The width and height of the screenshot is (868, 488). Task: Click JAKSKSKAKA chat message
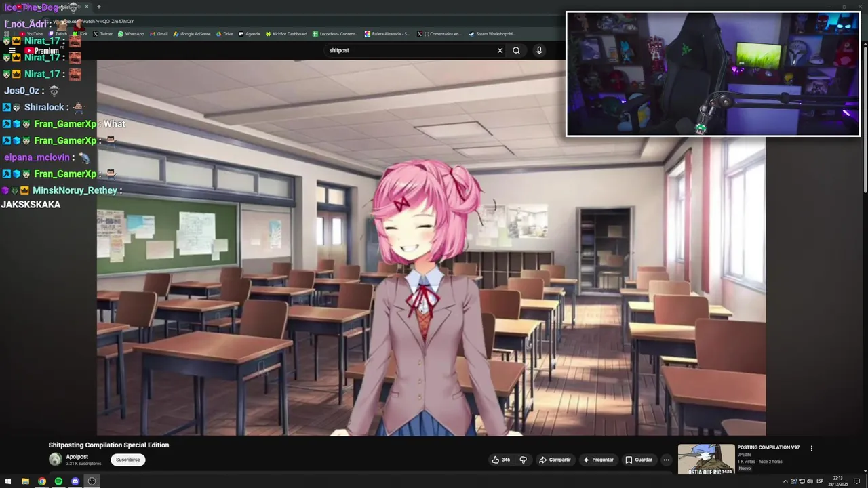click(x=31, y=205)
